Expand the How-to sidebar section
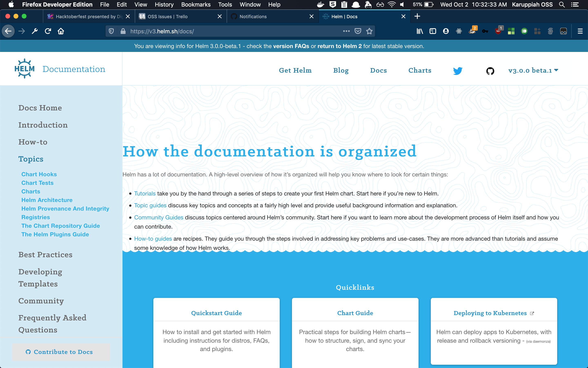The width and height of the screenshot is (588, 368). coord(33,142)
